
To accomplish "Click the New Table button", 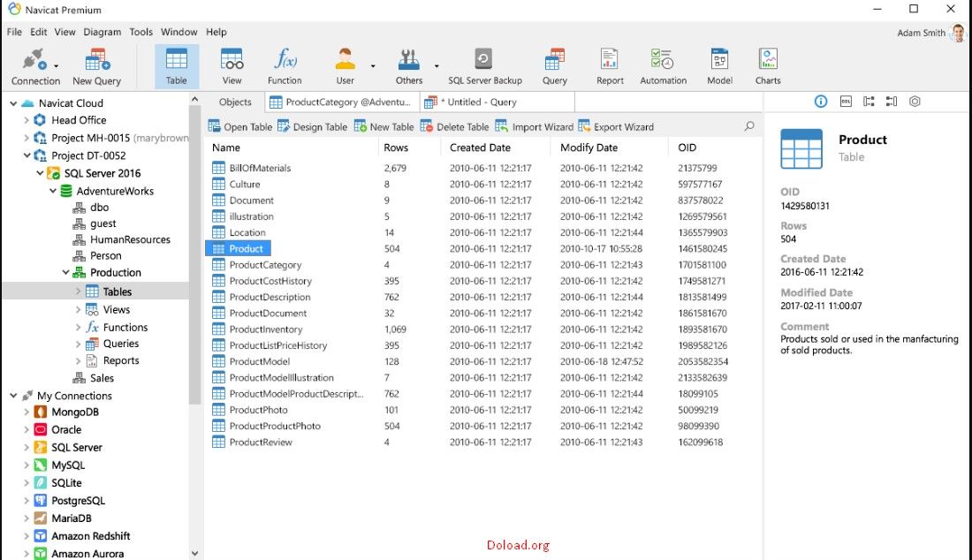I will click(383, 126).
